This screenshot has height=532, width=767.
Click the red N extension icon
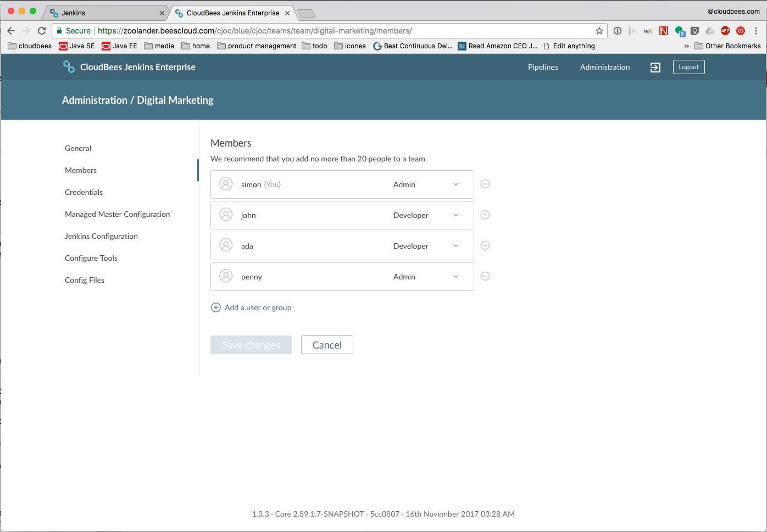[x=664, y=31]
